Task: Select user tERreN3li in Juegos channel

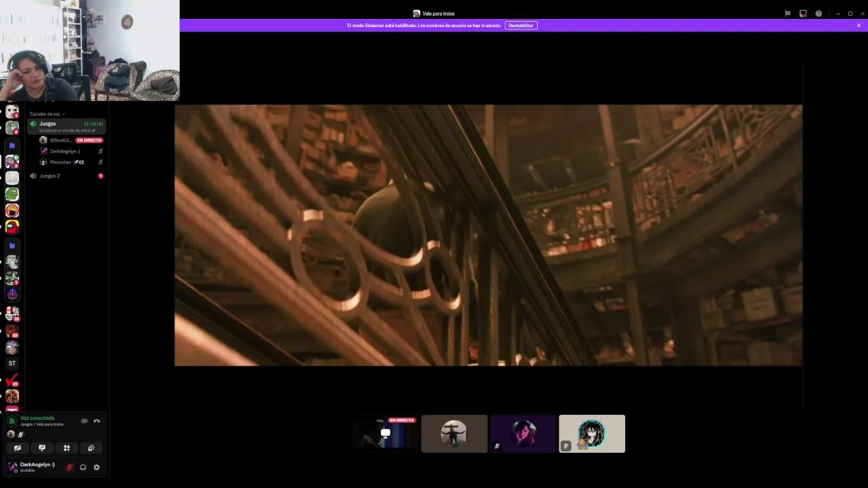Action: (x=60, y=140)
